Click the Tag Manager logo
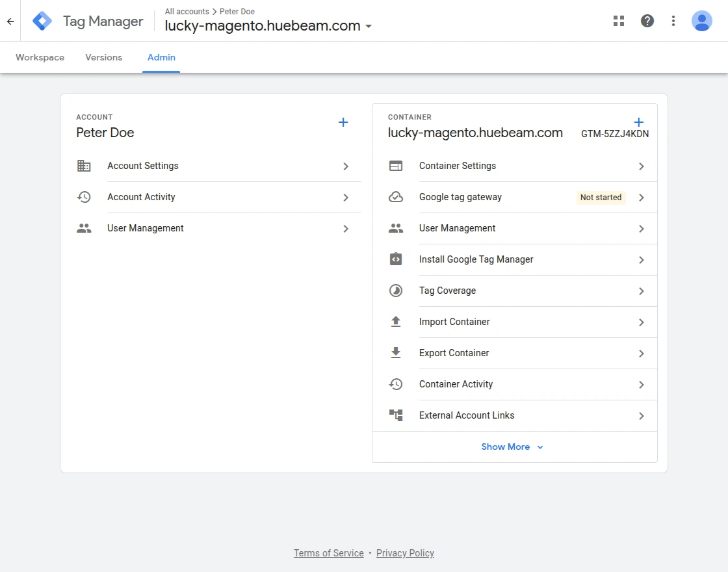The height and width of the screenshot is (572, 728). pyautogui.click(x=42, y=21)
